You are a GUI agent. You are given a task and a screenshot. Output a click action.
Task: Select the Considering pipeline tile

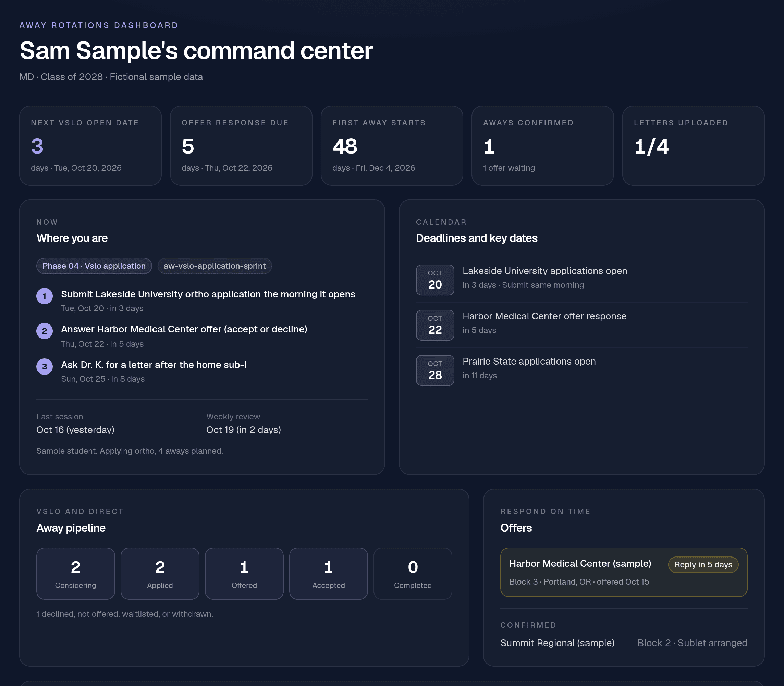76,574
